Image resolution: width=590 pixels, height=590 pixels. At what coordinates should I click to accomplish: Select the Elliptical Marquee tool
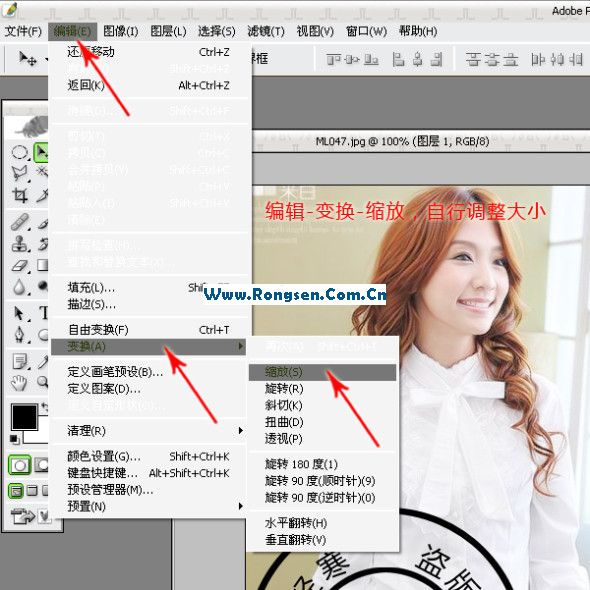point(20,152)
